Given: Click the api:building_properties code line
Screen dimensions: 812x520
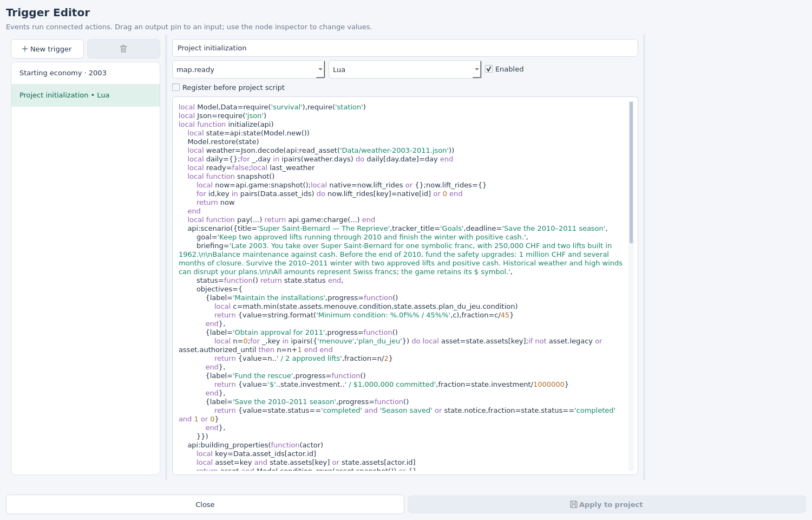Looking at the screenshot, I should (255, 445).
